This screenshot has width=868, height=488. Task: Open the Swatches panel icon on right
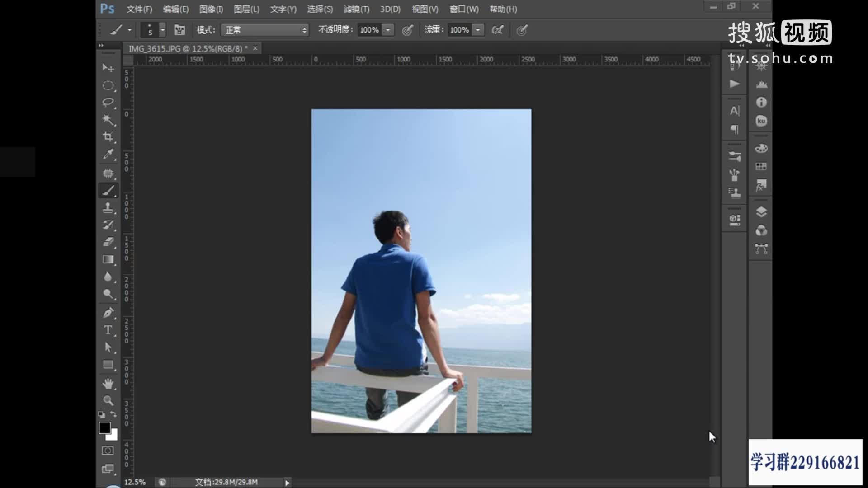click(x=761, y=166)
